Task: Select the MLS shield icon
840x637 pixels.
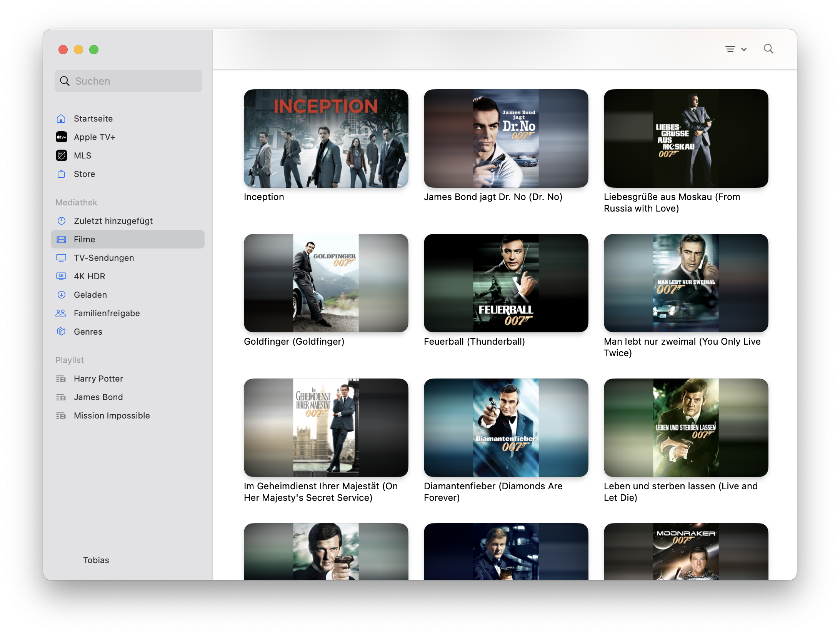Action: pyautogui.click(x=61, y=155)
